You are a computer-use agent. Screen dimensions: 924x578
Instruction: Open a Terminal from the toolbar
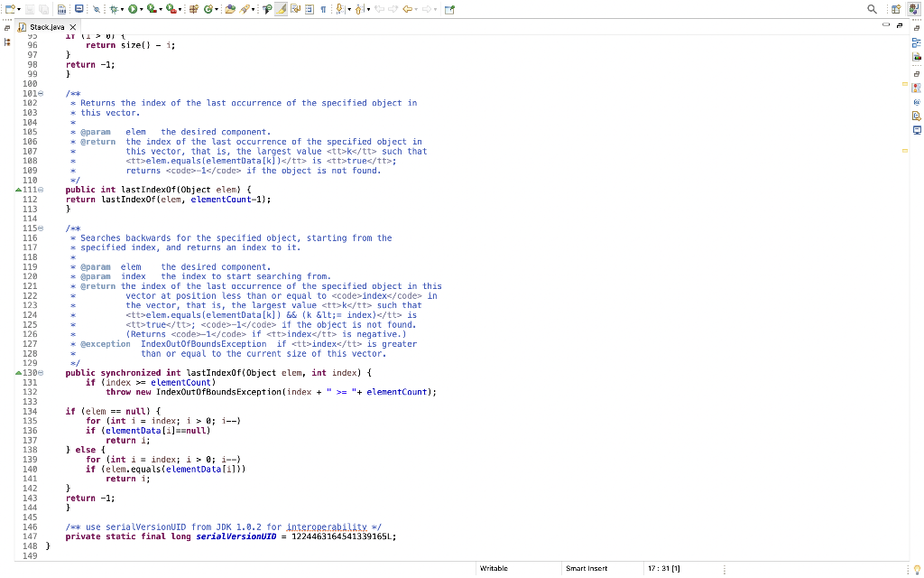click(79, 9)
